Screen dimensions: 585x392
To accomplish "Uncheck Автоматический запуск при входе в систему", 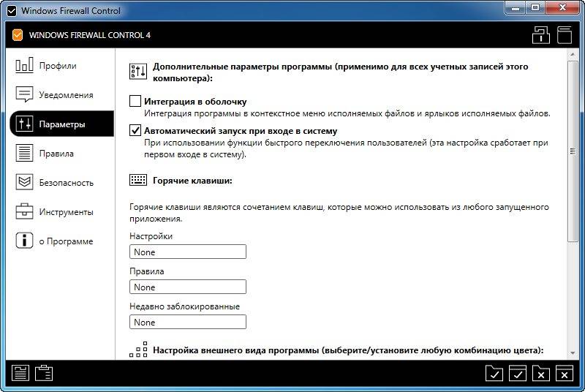I will 135,130.
